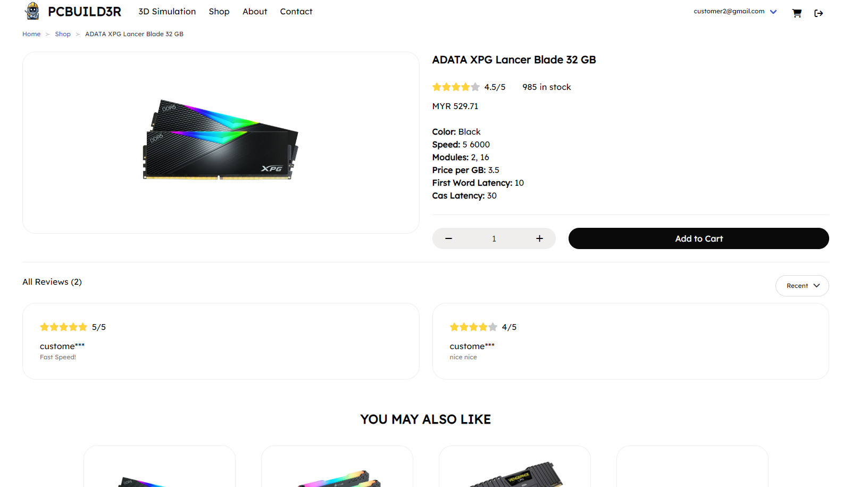Expand the customer2@gmail.com account dropdown

[x=773, y=12]
